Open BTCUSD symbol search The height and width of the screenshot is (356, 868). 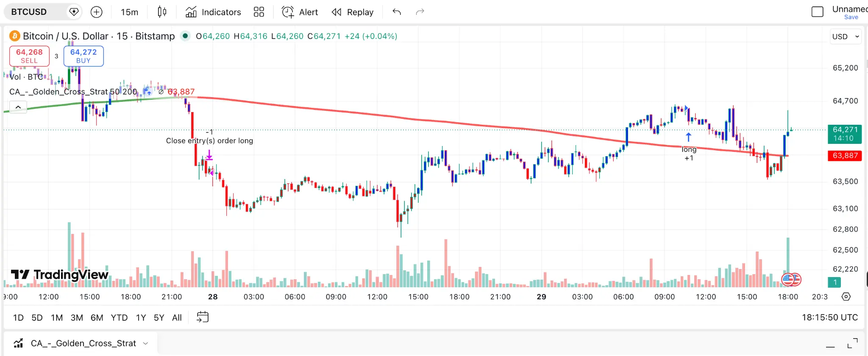[x=29, y=12]
